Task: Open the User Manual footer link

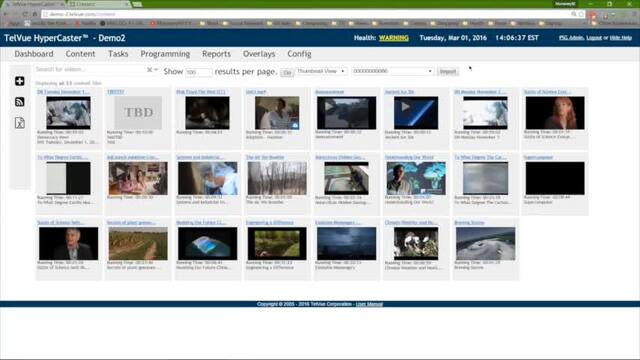Action: [x=369, y=304]
